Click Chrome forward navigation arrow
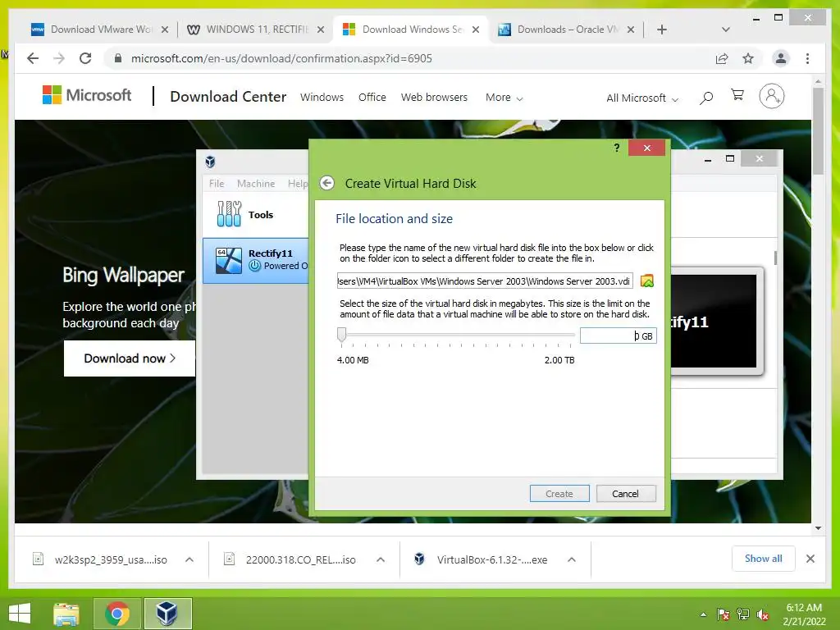This screenshot has height=630, width=840. click(x=59, y=58)
